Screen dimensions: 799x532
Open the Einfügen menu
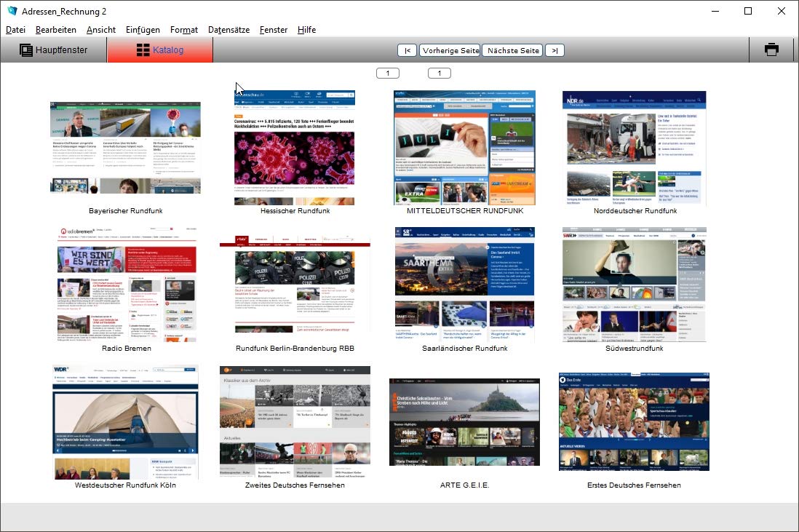(x=143, y=30)
